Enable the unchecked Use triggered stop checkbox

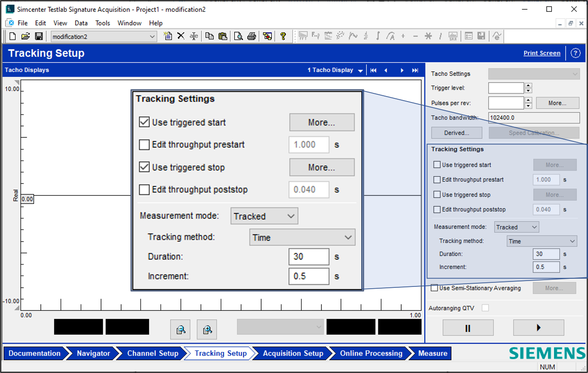tap(437, 194)
